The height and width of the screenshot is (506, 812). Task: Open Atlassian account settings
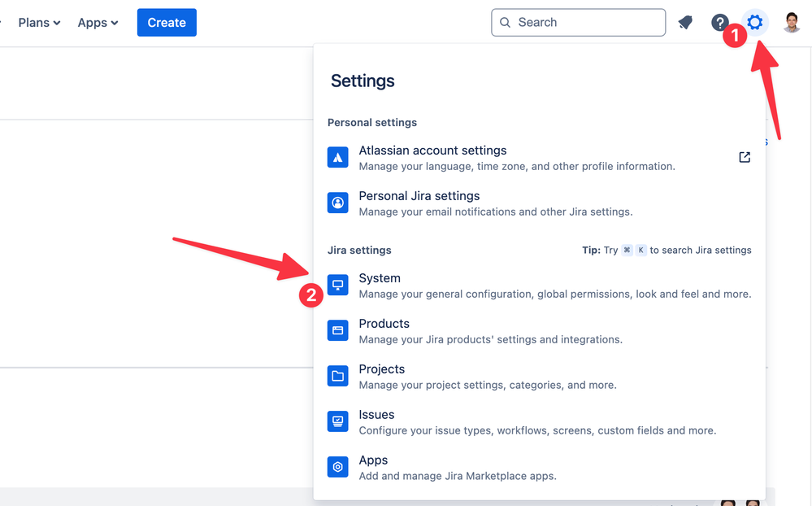(x=539, y=158)
